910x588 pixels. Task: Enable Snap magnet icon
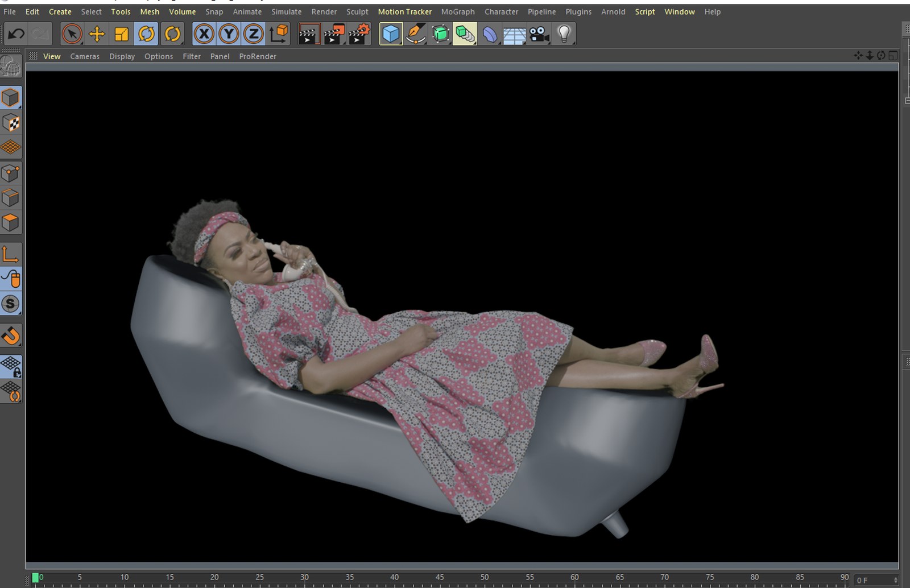pos(11,336)
